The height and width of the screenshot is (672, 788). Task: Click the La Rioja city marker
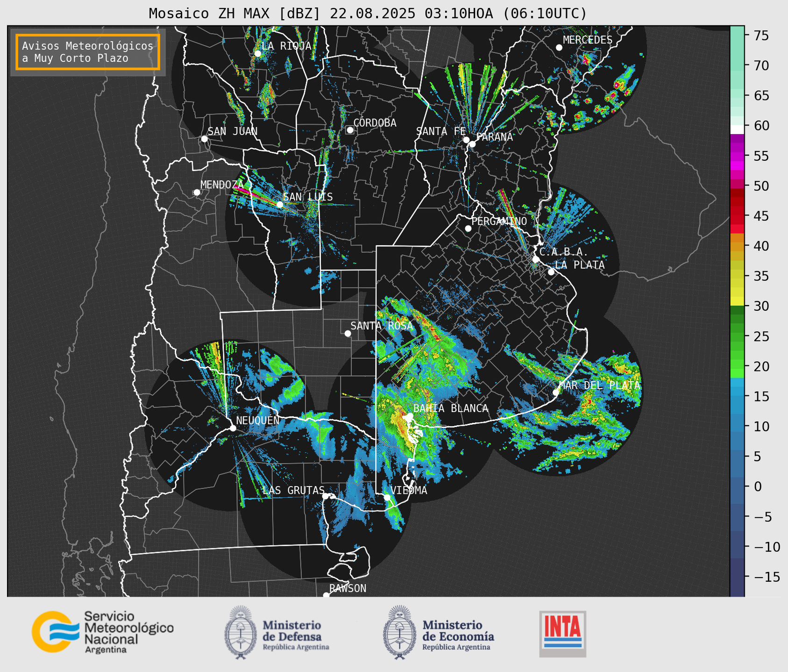click(257, 54)
